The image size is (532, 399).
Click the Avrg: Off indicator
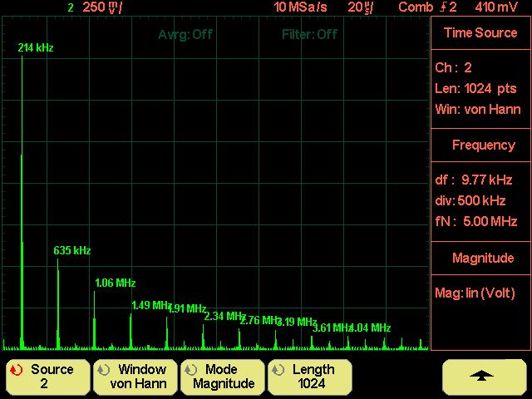click(x=185, y=34)
